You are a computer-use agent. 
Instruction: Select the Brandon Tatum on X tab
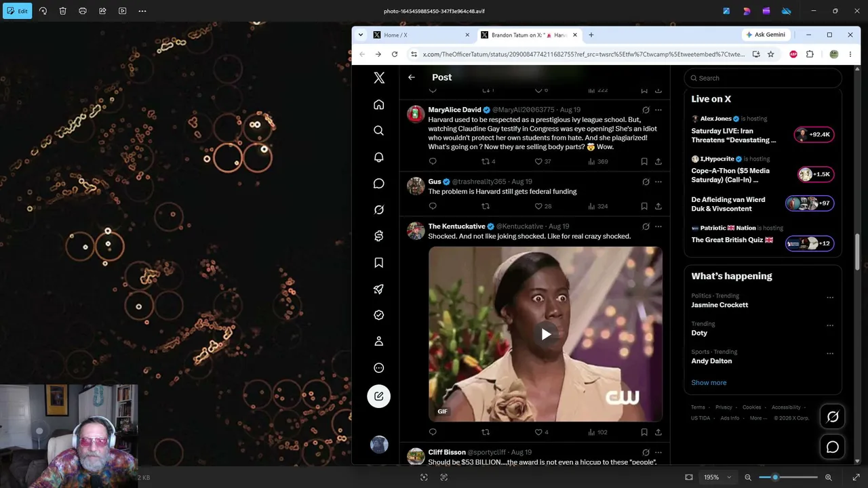point(529,35)
